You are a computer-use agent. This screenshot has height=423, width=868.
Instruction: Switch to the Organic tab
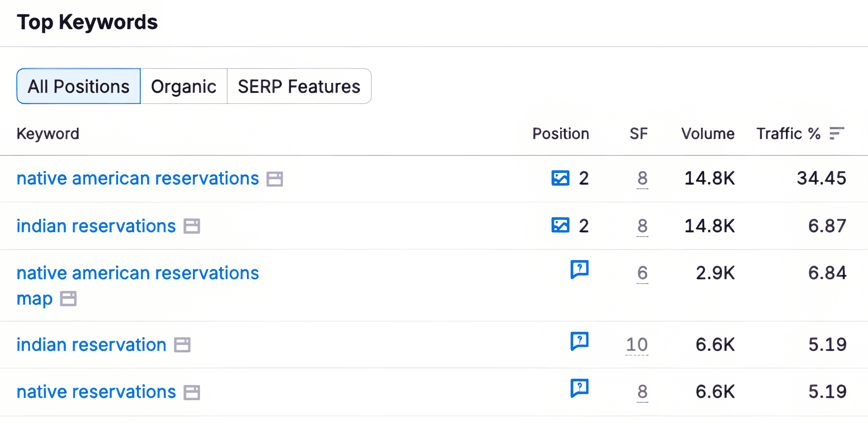(183, 86)
